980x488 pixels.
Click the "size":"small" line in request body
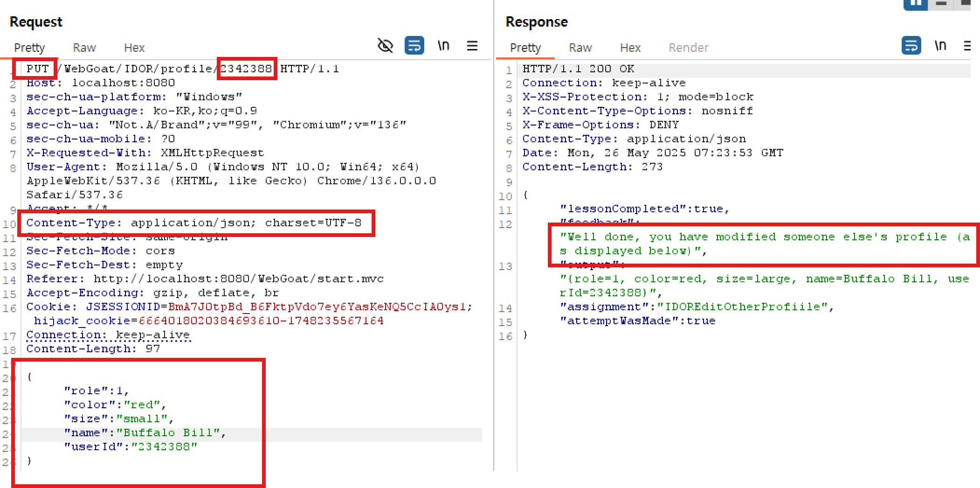tap(119, 418)
